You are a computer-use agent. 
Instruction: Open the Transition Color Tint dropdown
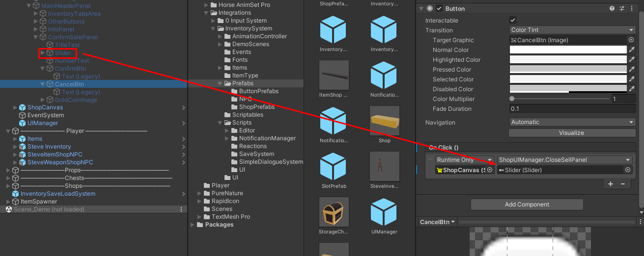point(572,30)
